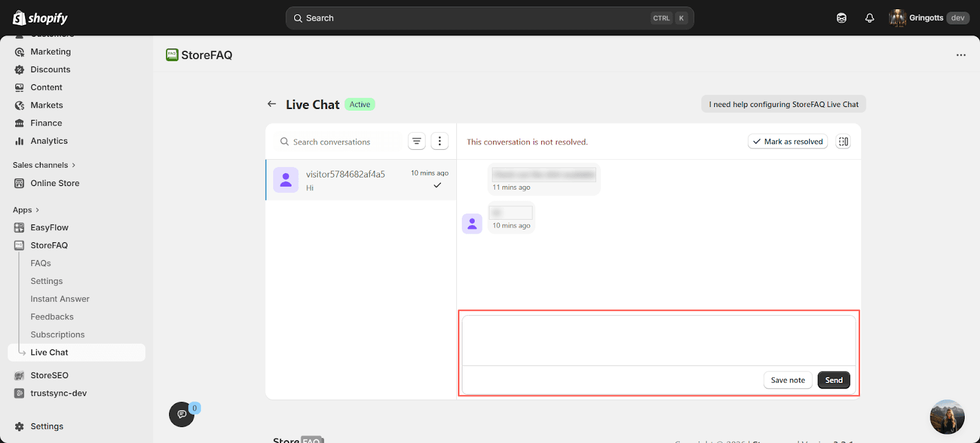Focus the top Shopify Search bar
Screen dimensions: 980x443
[x=489, y=18]
